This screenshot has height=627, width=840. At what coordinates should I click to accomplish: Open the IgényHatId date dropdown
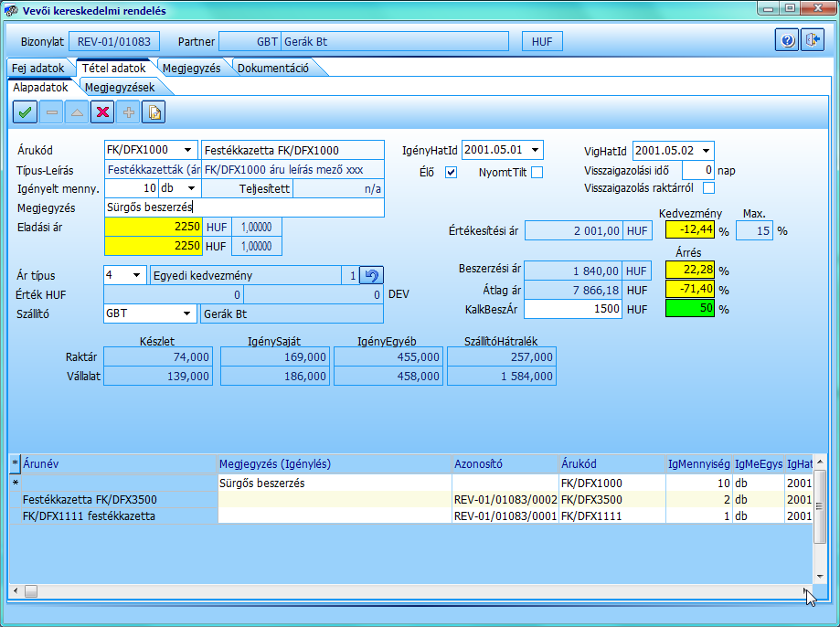coord(536,150)
